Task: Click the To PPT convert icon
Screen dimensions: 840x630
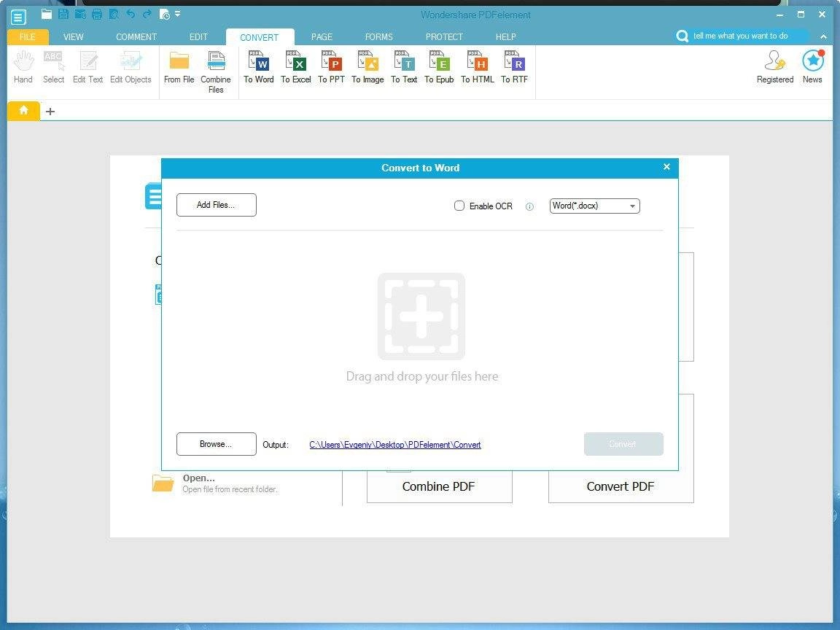Action: coord(331,67)
